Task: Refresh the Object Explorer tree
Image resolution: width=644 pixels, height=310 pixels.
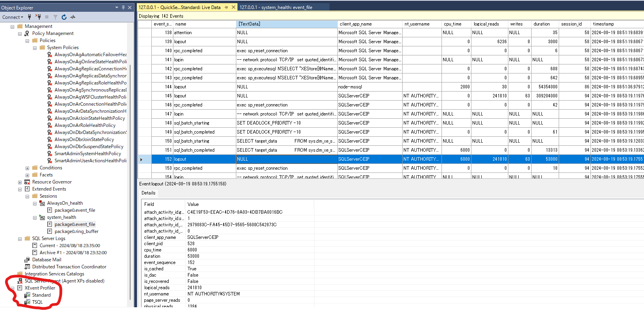Action: pos(64,17)
